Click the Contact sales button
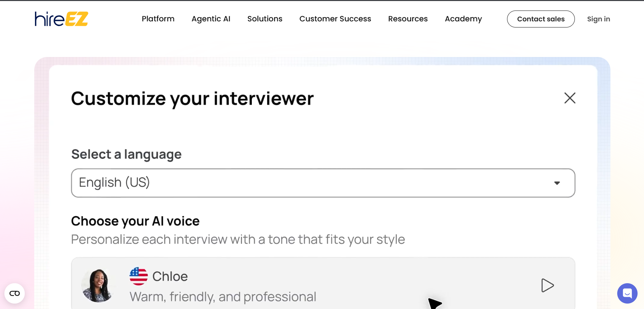 coord(541,19)
